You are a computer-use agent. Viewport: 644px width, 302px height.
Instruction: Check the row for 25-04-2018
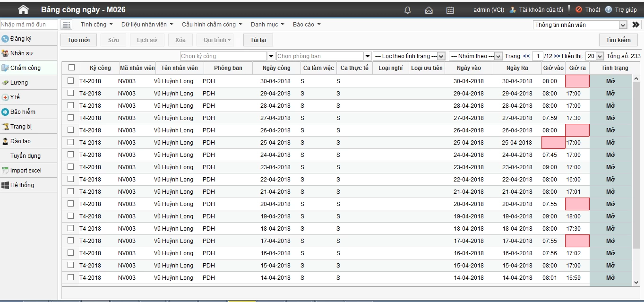[x=70, y=142]
